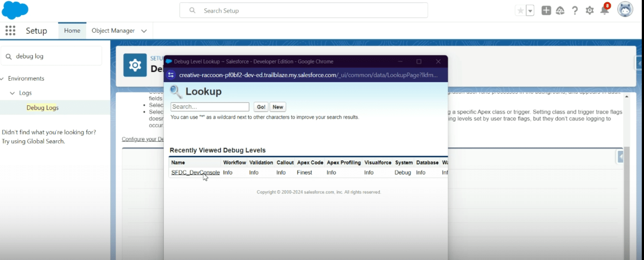
Task: Click the Database column header
Action: pyautogui.click(x=428, y=163)
